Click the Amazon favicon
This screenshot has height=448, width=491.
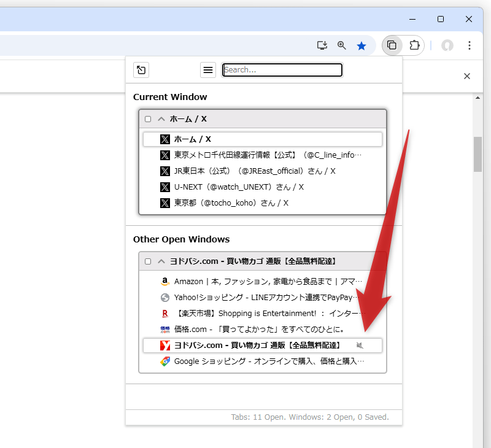coord(165,282)
